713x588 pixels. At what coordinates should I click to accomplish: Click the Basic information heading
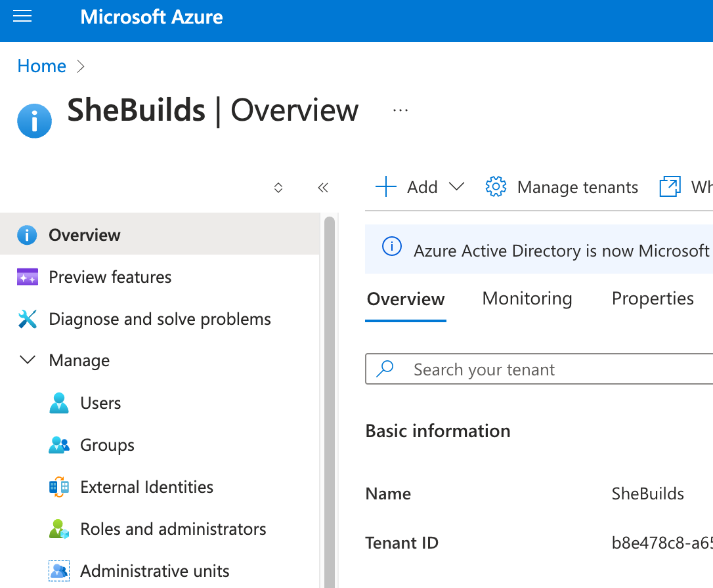[x=438, y=430]
